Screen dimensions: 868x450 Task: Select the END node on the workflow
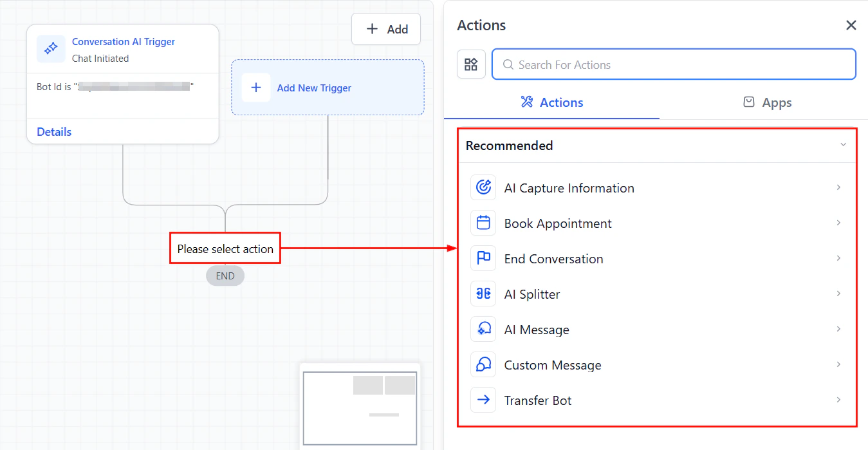tap(225, 276)
